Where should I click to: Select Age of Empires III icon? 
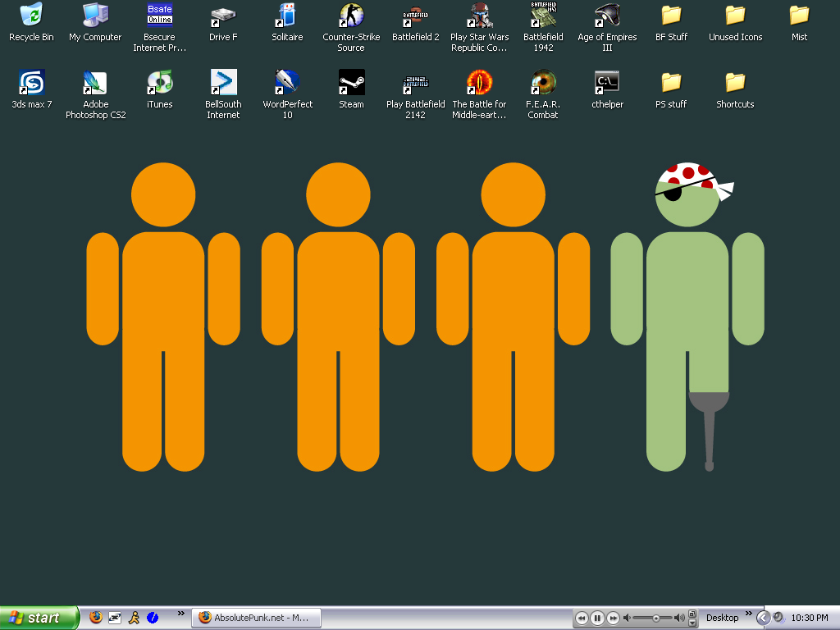[x=607, y=16]
